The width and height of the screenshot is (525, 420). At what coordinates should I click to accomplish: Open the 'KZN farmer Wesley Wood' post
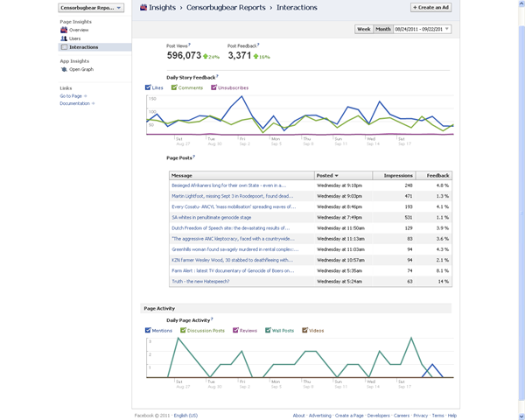pos(233,260)
